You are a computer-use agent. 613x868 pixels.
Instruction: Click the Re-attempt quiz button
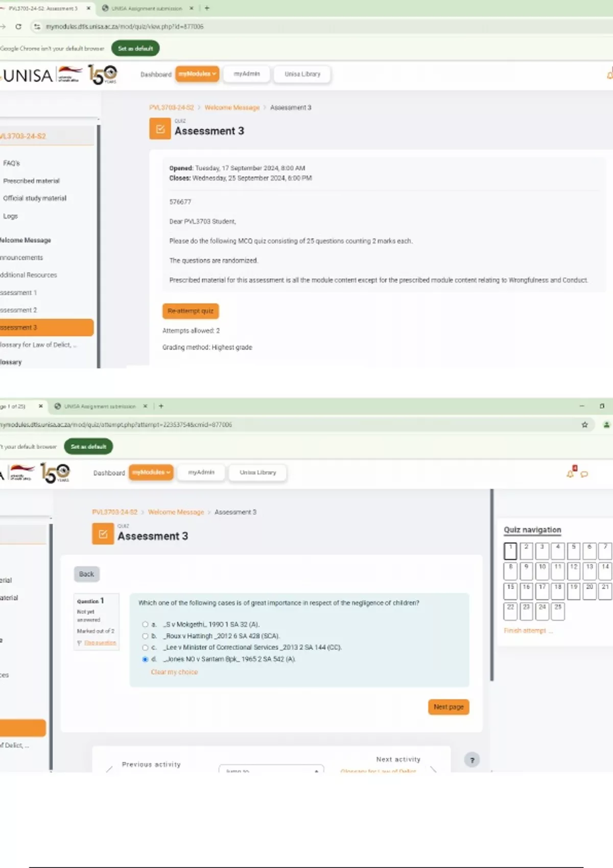click(x=191, y=311)
